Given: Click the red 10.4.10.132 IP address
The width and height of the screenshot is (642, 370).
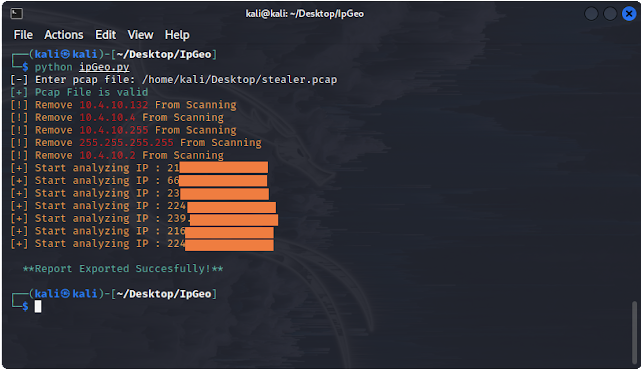Looking at the screenshot, I should [x=113, y=105].
